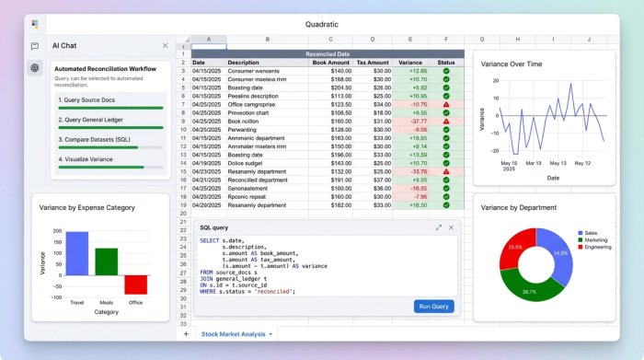Open the Stock Market Analysis sheet tab
644x360 pixels.
[234, 334]
